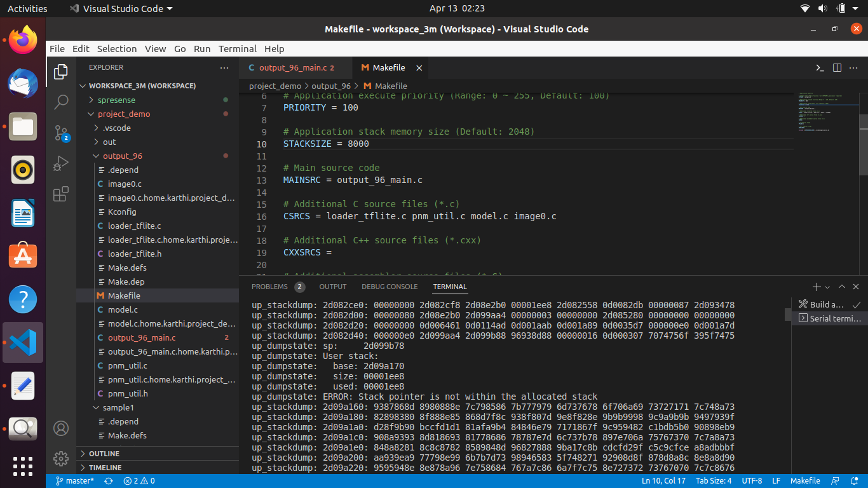Click Ln 10, Col 17 in status bar
This screenshot has height=488, width=868.
665,481
